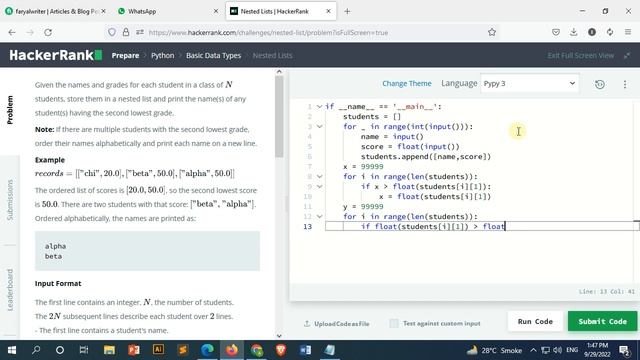This screenshot has width=640, height=360.
Task: Open Sublime Text from the taskbar
Action: (x=183, y=350)
